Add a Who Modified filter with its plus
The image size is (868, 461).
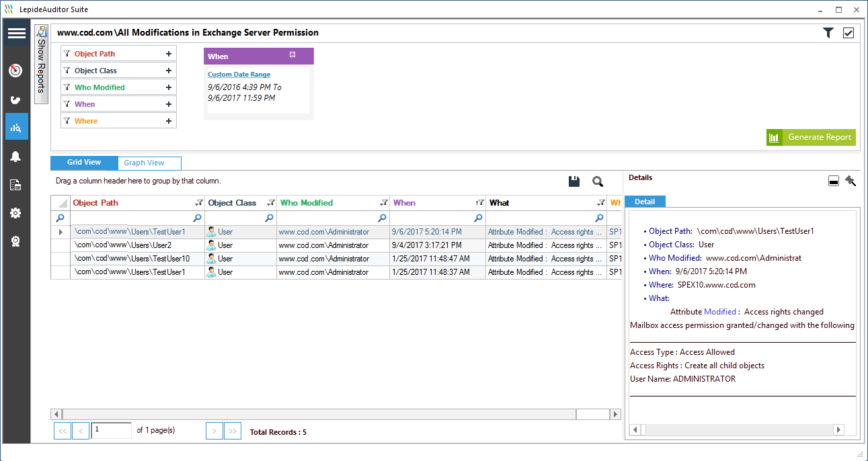pos(169,87)
